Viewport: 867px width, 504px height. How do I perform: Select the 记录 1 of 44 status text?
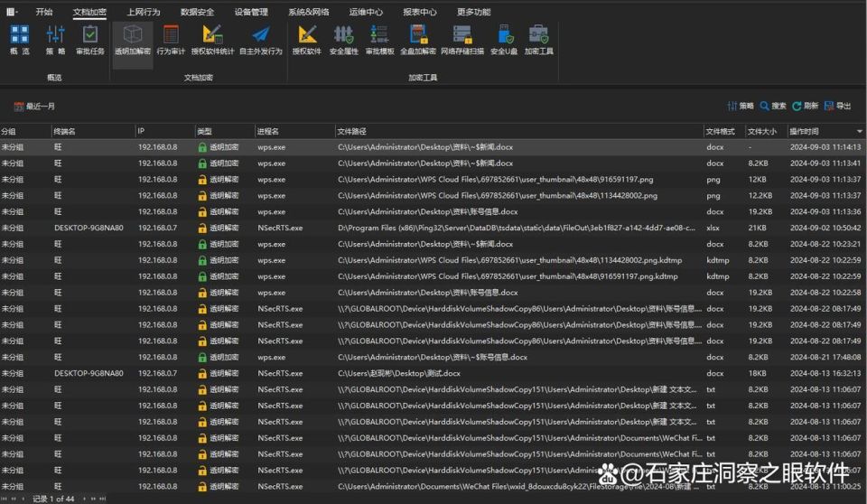[x=53, y=499]
